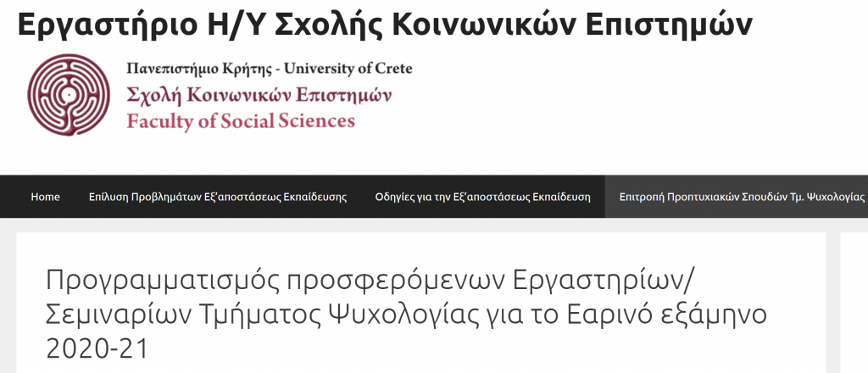Click the word Εργαστήριο in the top site title
This screenshot has height=373, width=868.
tap(108, 24)
